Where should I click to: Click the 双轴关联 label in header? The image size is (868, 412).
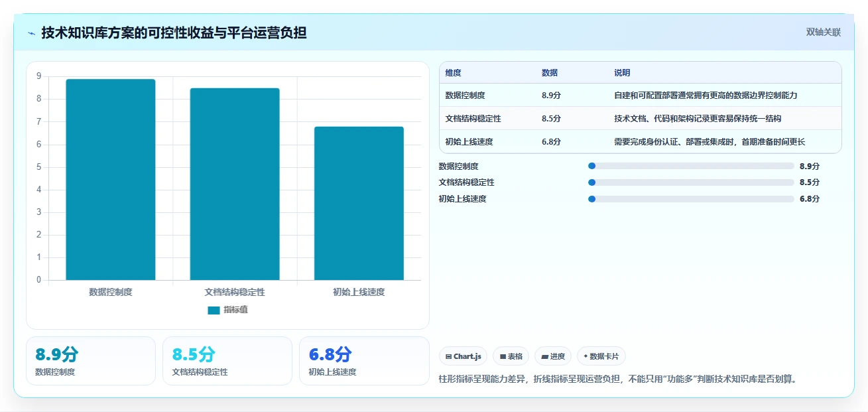[x=824, y=33]
